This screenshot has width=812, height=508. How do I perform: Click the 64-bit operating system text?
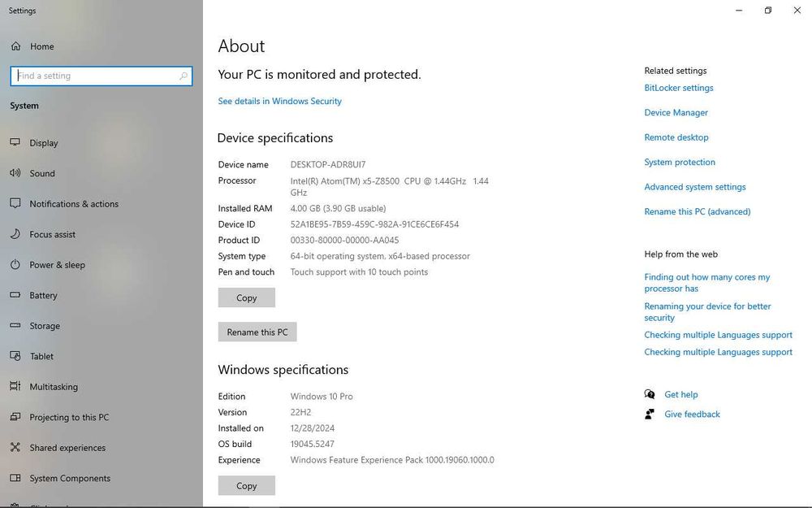379,256
